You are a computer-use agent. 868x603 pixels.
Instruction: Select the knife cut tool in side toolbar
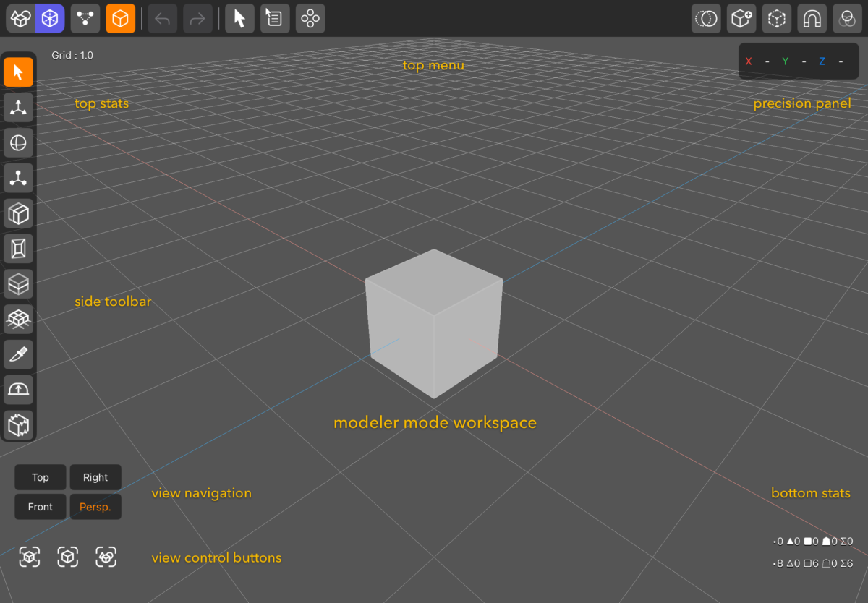pos(19,354)
